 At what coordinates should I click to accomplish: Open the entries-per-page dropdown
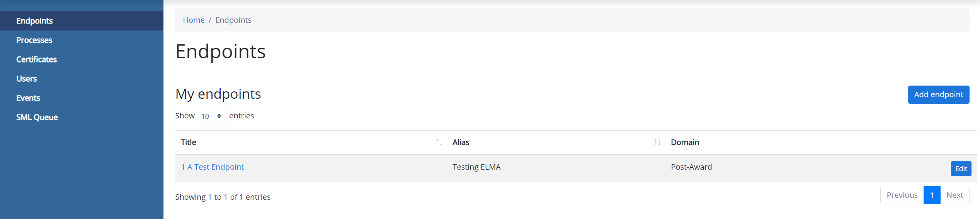(212, 116)
